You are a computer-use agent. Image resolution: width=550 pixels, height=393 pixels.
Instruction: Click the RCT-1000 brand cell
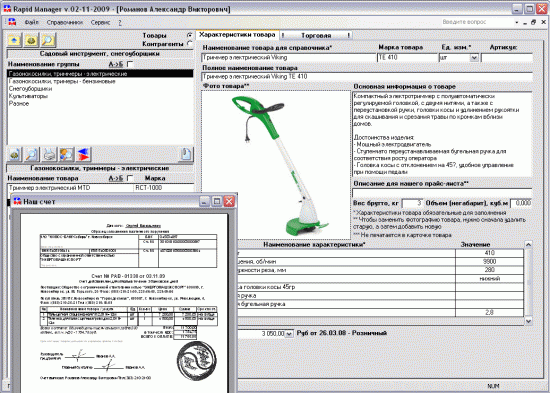click(164, 188)
